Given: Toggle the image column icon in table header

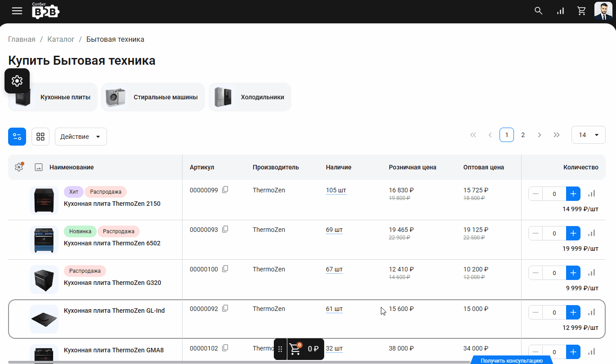Looking at the screenshot, I should [x=39, y=167].
